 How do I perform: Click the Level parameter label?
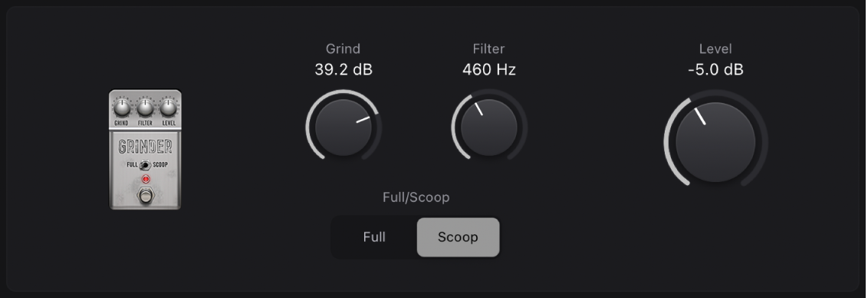[x=715, y=49]
